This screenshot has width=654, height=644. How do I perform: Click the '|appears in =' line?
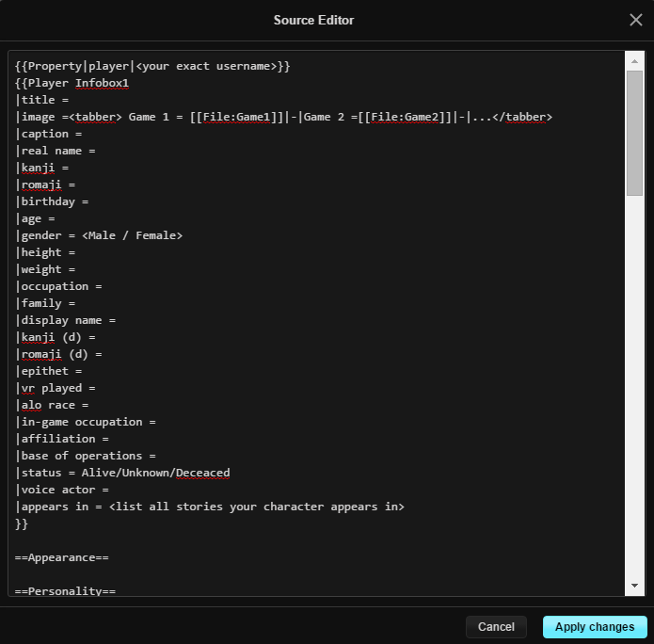tap(210, 507)
